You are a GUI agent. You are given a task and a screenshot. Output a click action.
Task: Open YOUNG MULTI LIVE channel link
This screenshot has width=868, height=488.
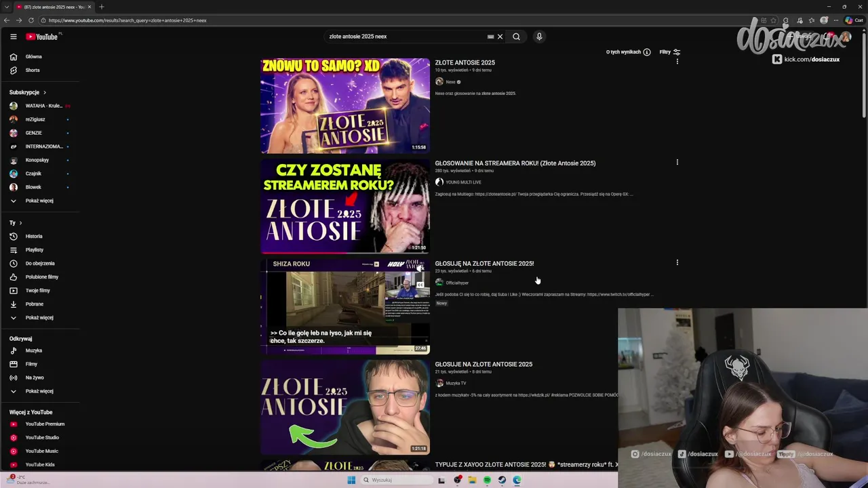point(463,182)
